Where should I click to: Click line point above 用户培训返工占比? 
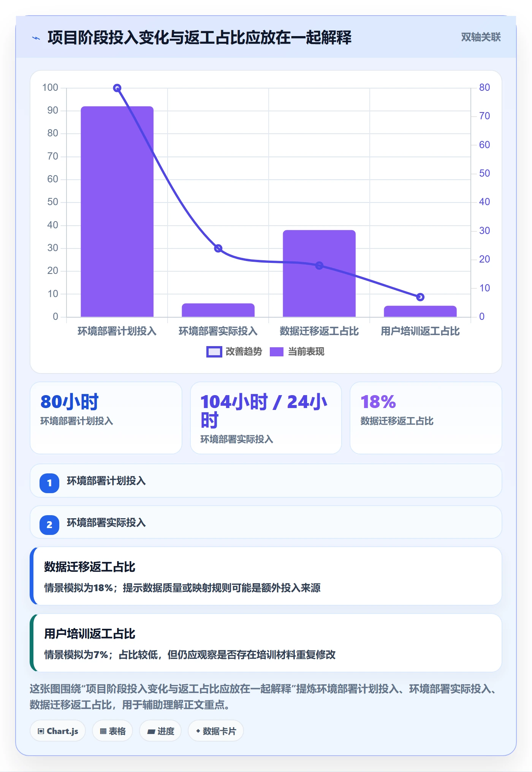pos(420,297)
